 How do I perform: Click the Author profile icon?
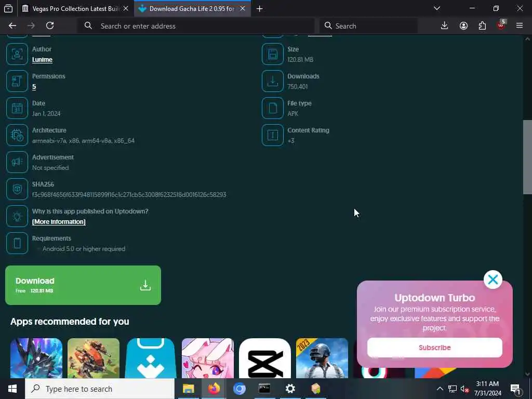17,54
